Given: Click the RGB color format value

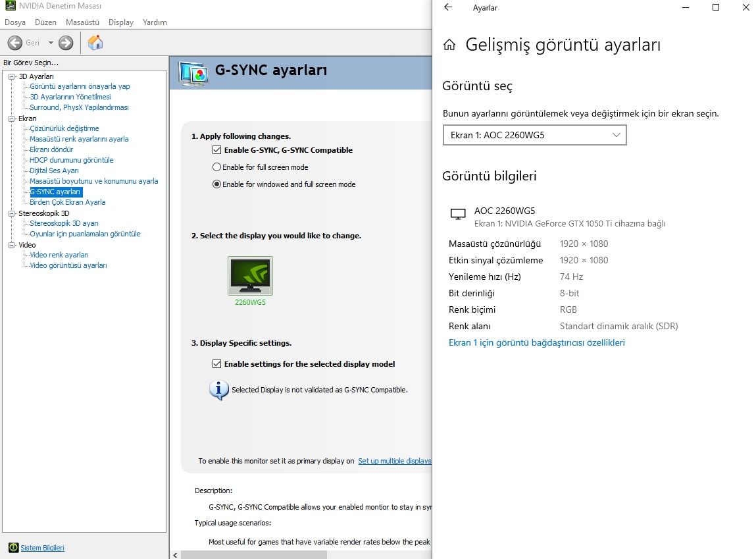Looking at the screenshot, I should (x=568, y=309).
